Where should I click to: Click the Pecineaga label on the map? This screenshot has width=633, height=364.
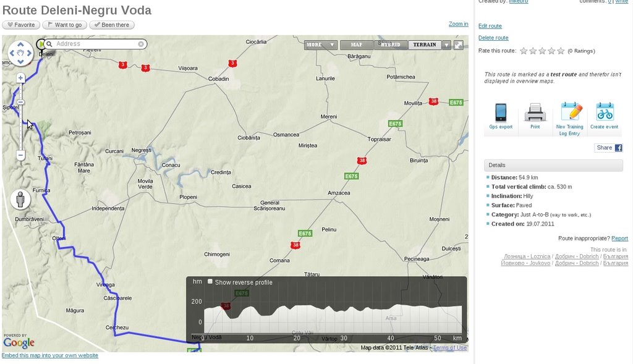[417, 259]
